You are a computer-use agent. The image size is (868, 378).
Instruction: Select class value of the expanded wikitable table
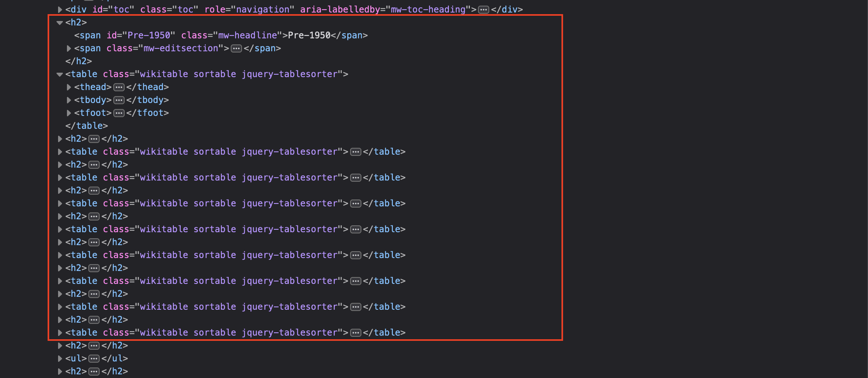coord(239,74)
